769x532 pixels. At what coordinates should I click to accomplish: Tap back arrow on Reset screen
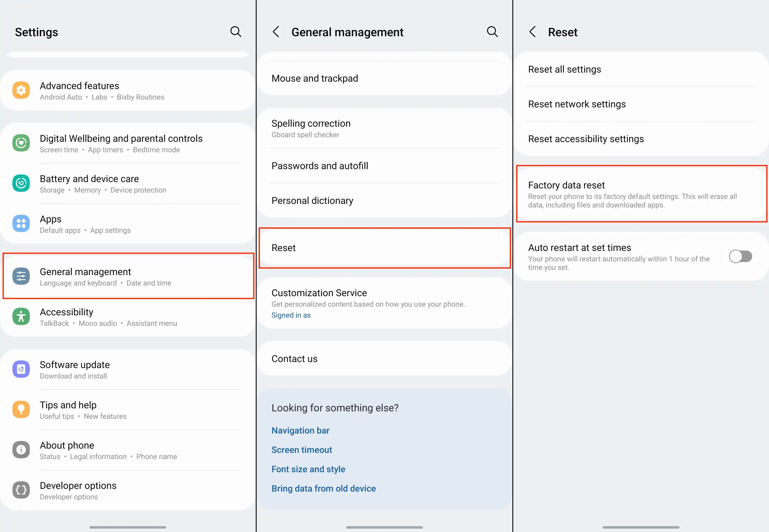[x=532, y=32]
